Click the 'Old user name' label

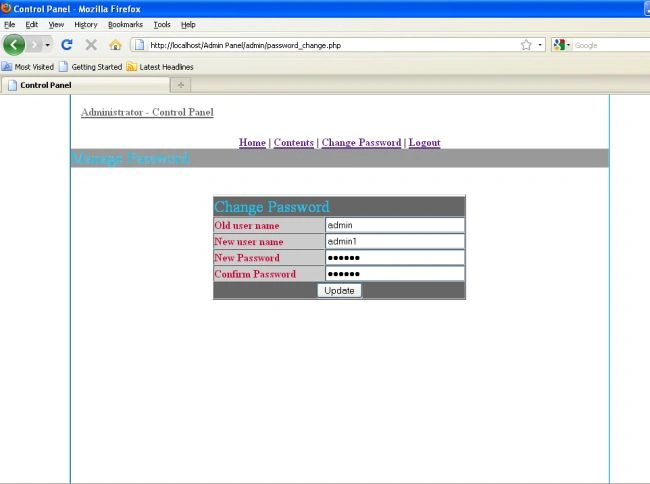[x=247, y=225]
